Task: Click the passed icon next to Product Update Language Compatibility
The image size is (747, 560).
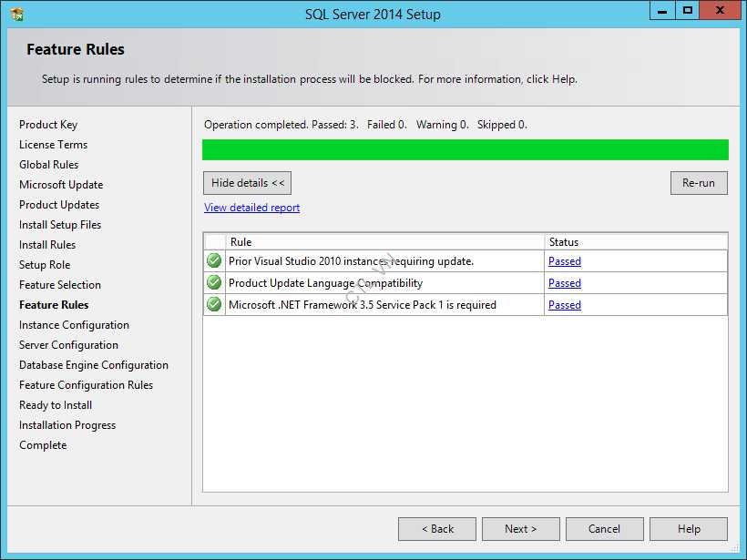Action: (x=213, y=282)
